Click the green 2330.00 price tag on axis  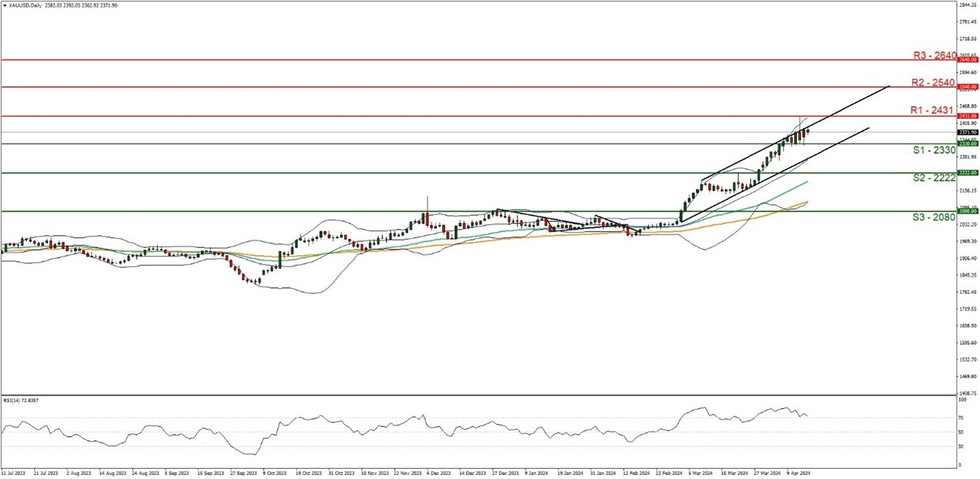point(967,144)
